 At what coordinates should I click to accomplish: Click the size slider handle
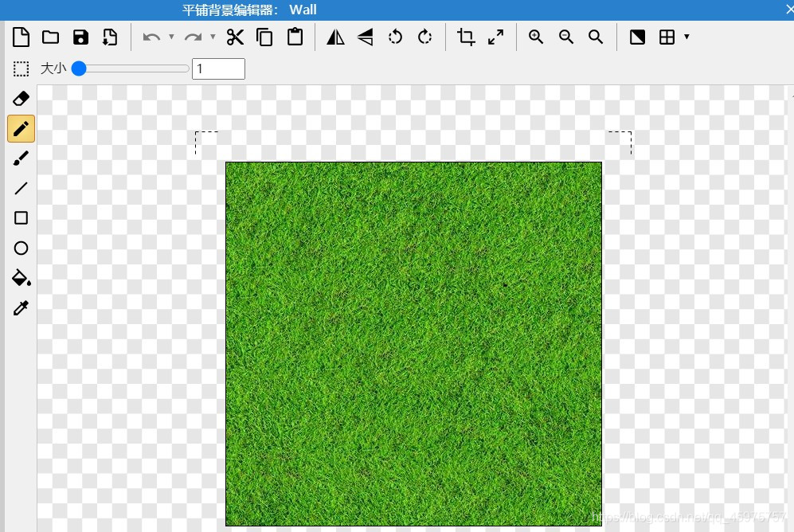[x=79, y=68]
